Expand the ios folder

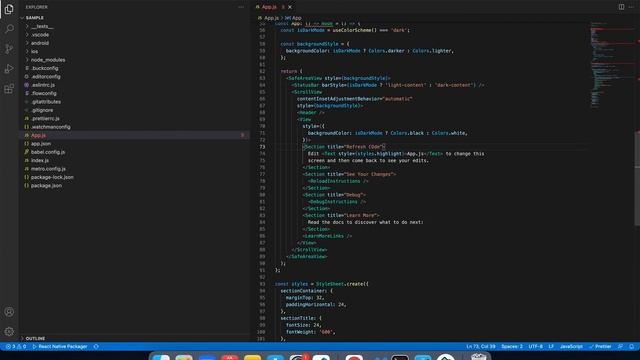coord(34,51)
